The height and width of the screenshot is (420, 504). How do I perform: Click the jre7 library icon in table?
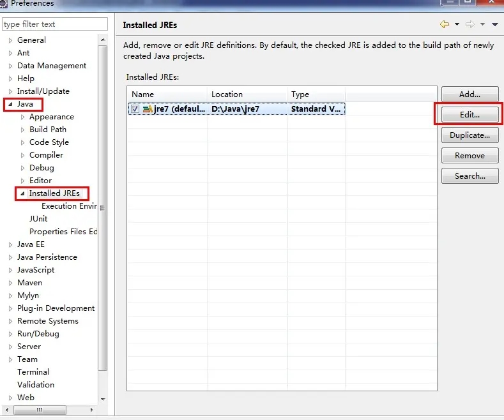click(x=148, y=109)
